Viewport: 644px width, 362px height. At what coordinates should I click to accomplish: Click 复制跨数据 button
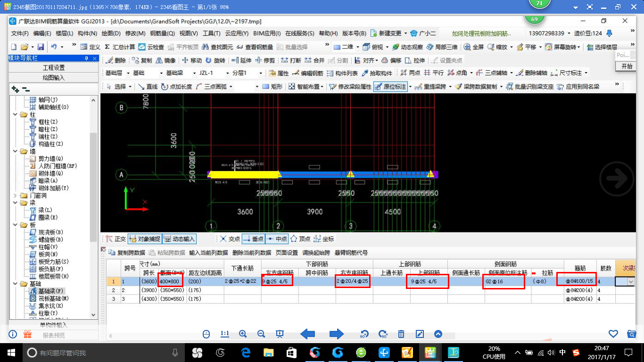click(x=127, y=253)
